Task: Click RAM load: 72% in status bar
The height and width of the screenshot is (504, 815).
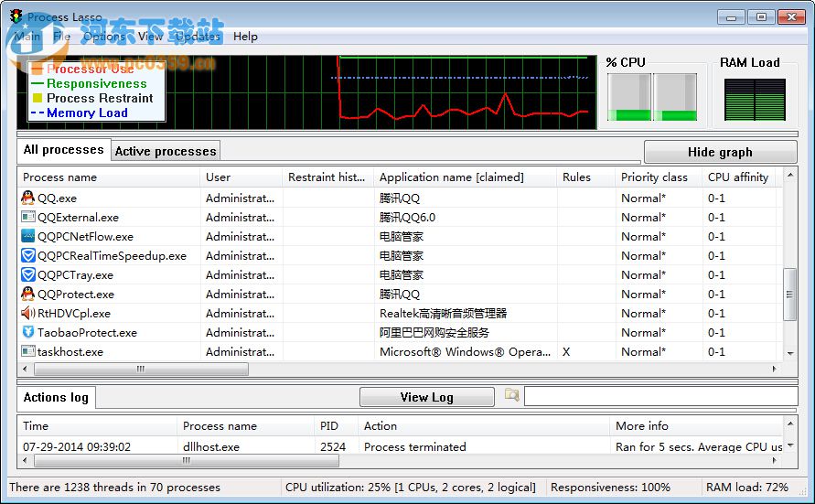Action: pos(747,488)
